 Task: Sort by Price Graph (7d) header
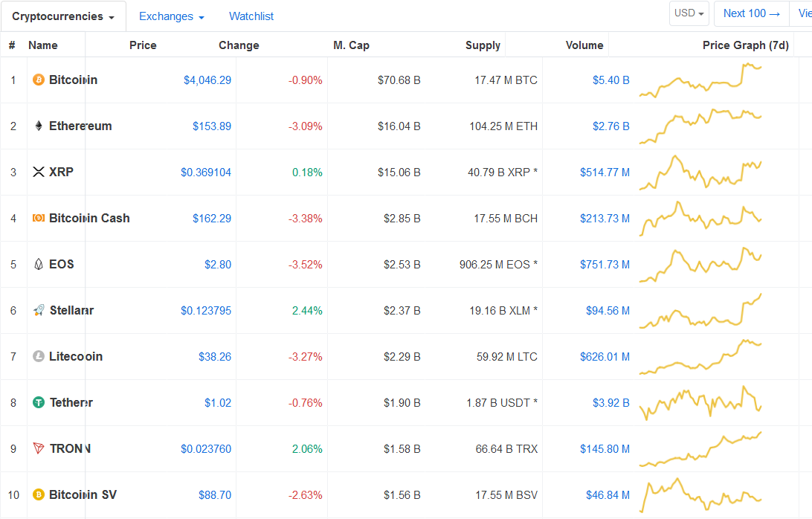746,45
